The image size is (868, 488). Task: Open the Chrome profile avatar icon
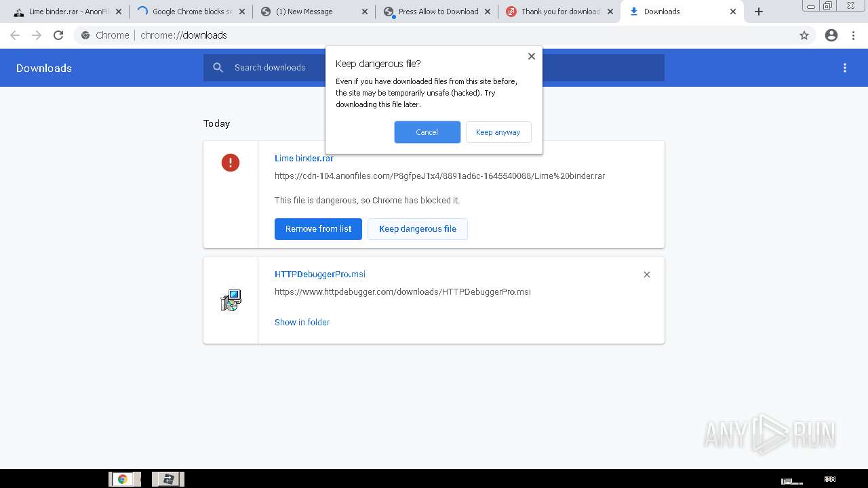[x=831, y=35]
